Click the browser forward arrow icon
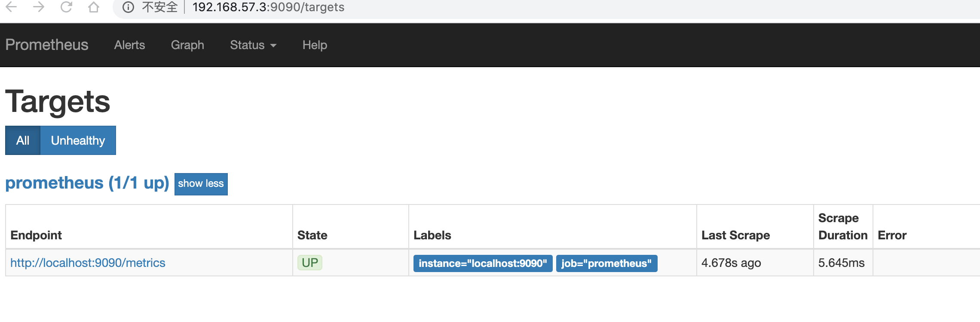The height and width of the screenshot is (322, 980). pos(39,6)
